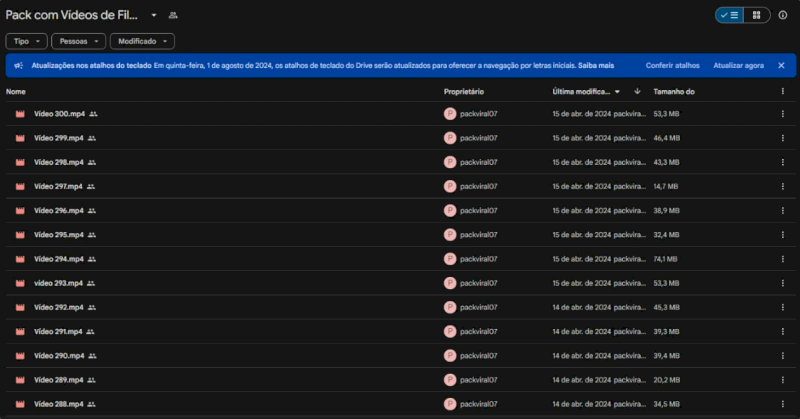Expand the Pessoas filter dropdown
The width and height of the screenshot is (800, 419).
pos(79,41)
